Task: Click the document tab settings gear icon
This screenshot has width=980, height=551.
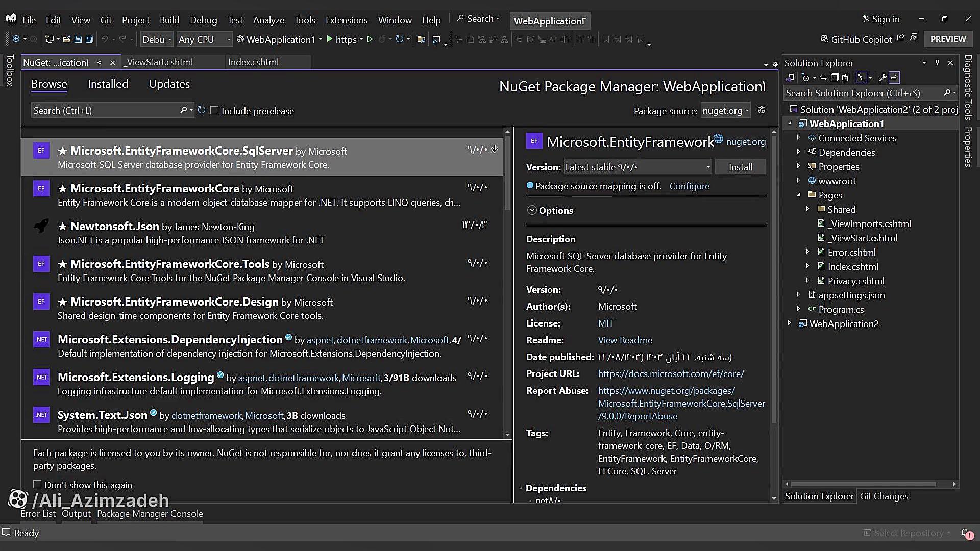Action: (x=775, y=64)
